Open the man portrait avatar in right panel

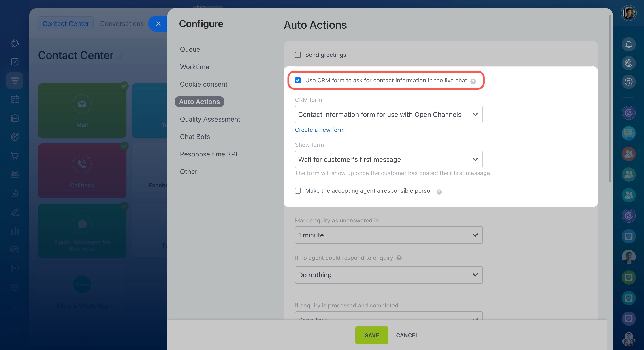point(629,257)
